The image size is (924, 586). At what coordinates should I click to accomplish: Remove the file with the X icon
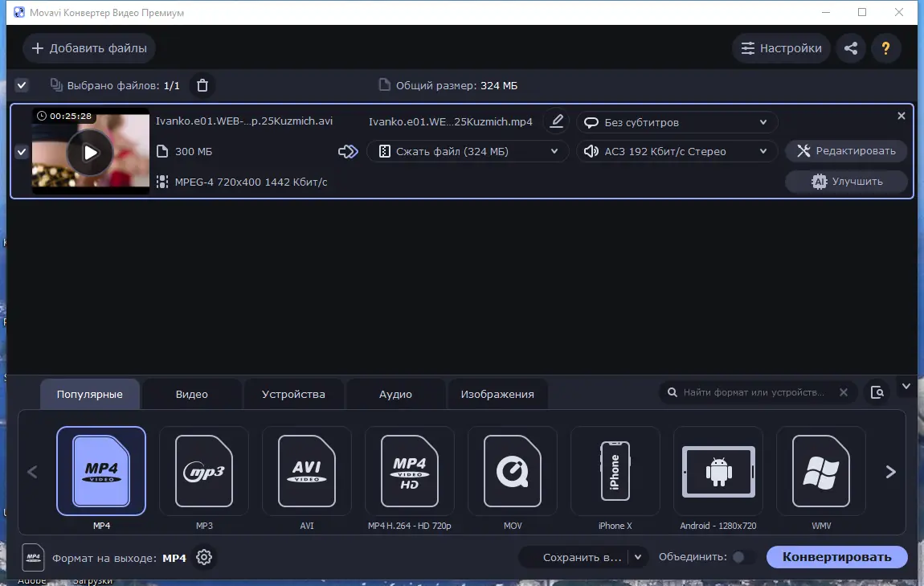pos(901,116)
